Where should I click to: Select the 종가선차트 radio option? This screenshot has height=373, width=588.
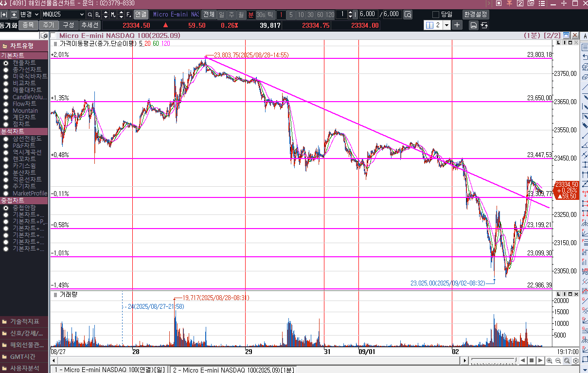coord(6,70)
